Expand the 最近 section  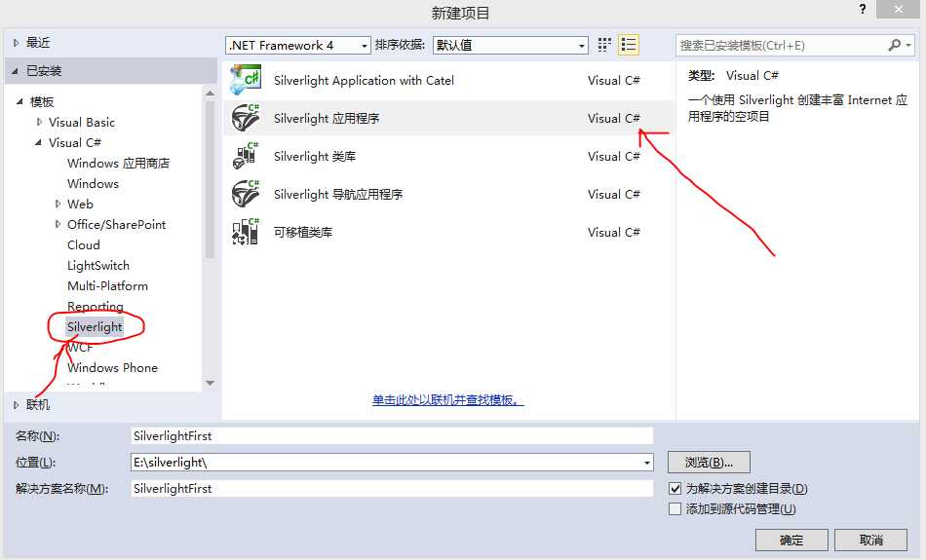tap(16, 43)
